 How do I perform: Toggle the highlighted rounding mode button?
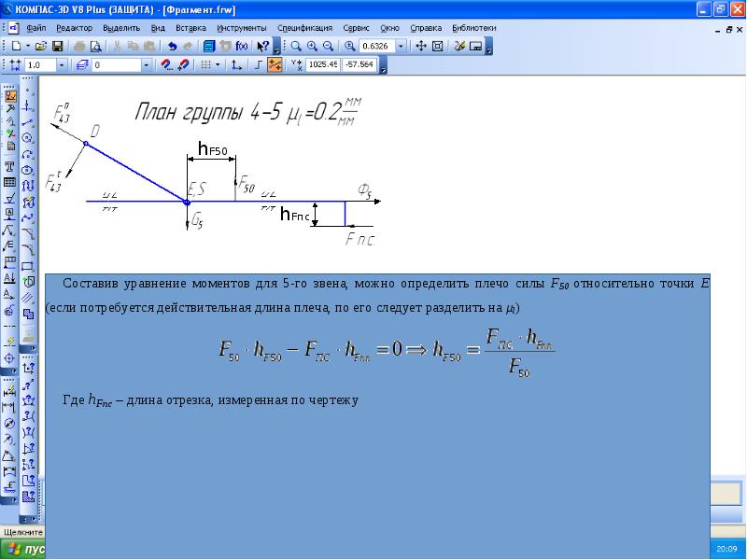point(275,65)
